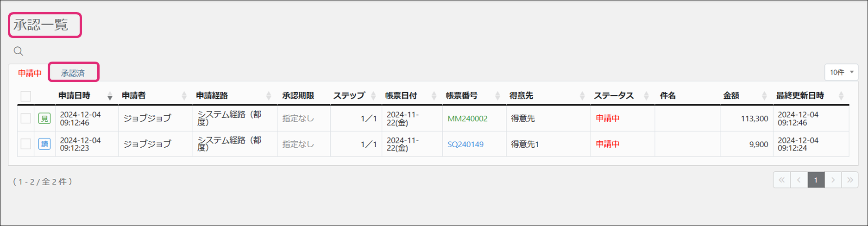Check the SQ240149 row checkbox
Image resolution: width=868 pixels, height=226 pixels.
[x=26, y=144]
